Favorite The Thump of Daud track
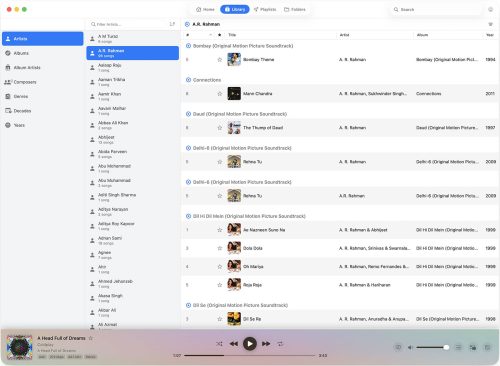Viewport: 500px width, 366px height. [219, 128]
